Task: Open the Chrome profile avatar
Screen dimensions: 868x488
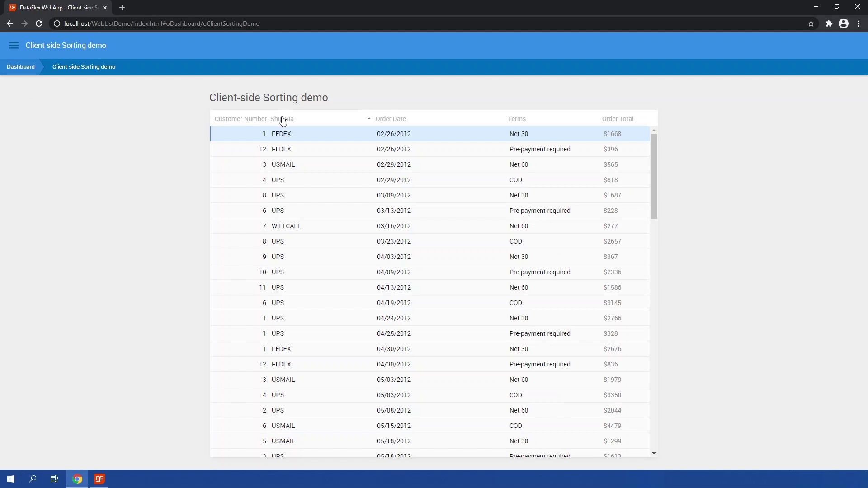Action: [844, 23]
